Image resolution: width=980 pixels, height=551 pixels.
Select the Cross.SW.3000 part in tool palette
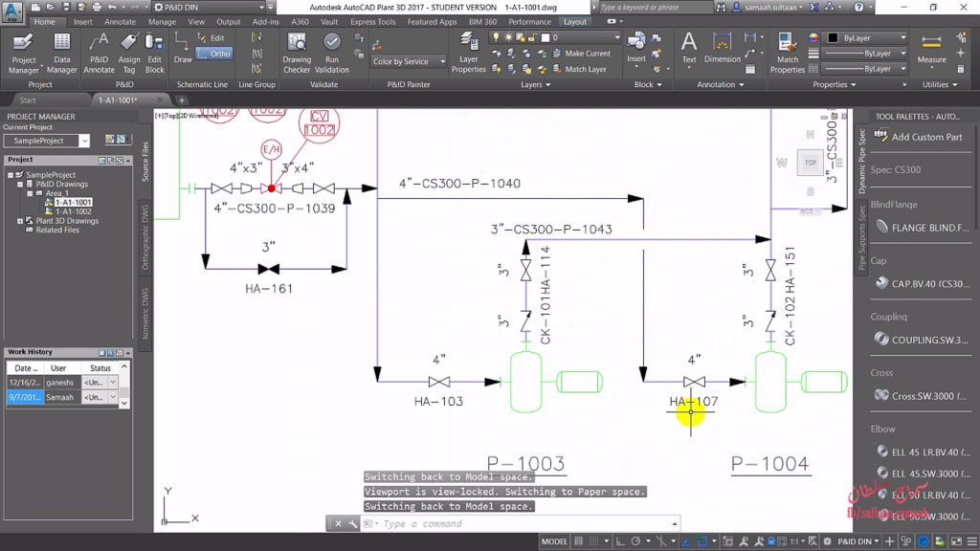pyautogui.click(x=922, y=396)
